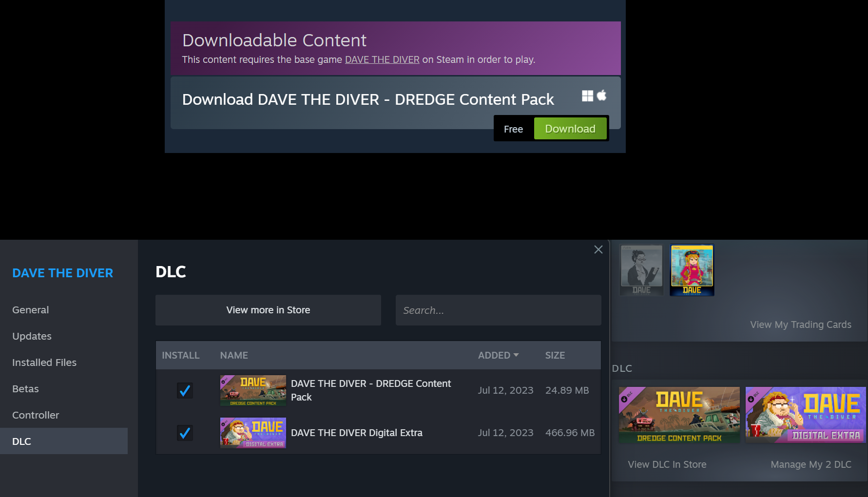
Task: Focus the DLC search field
Action: tap(498, 310)
